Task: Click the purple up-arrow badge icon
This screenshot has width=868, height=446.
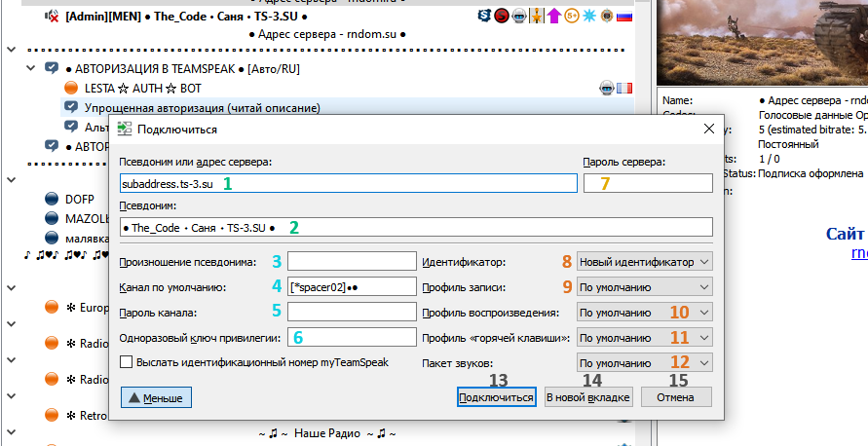Action: 553,17
